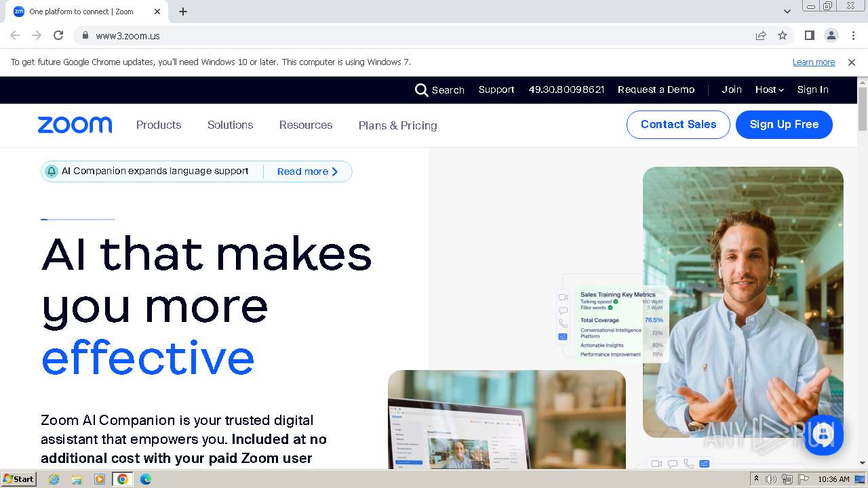
Task: Reload the page
Action: point(58,35)
